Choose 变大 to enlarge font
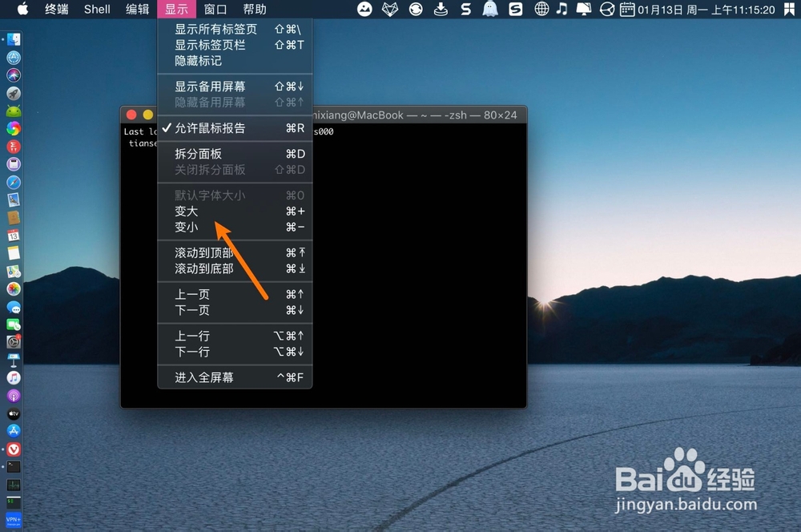Screen dimensions: 801x532 click(x=235, y=211)
